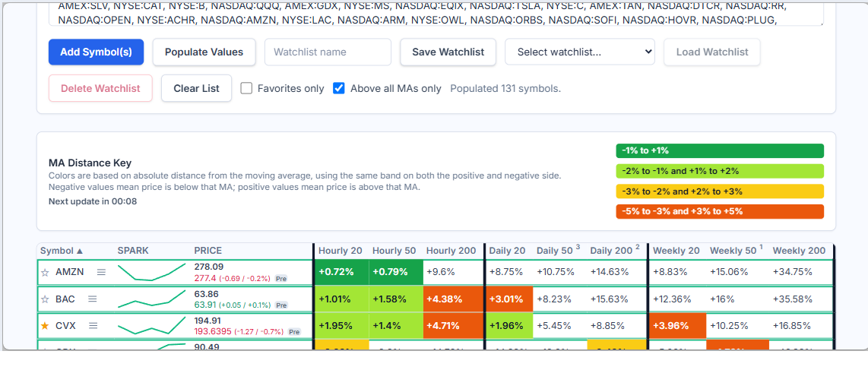Screen dimensions: 868x389
Task: Sort by the Weekly 200 column
Action: coord(799,251)
